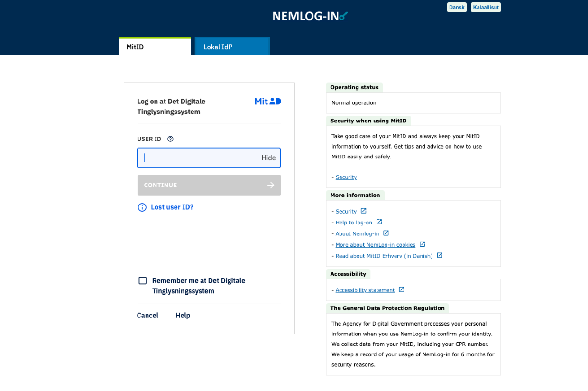Open Security link under More information
588x391 pixels.
346,212
